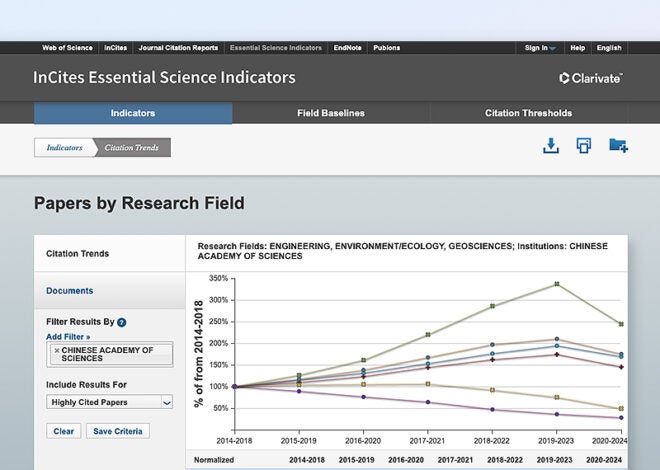Click the 2019-2023 peak point of top line

557,284
